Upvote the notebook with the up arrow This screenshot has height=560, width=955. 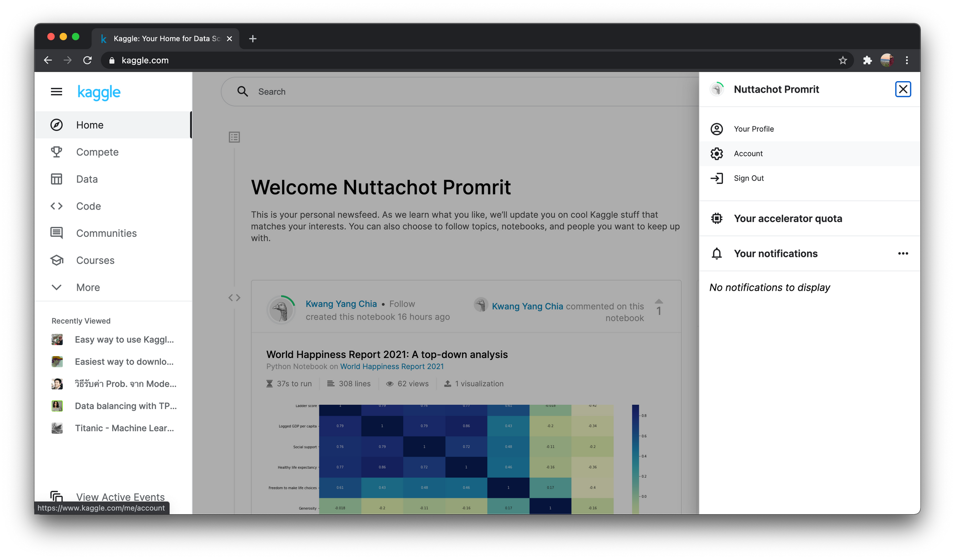pos(659,301)
